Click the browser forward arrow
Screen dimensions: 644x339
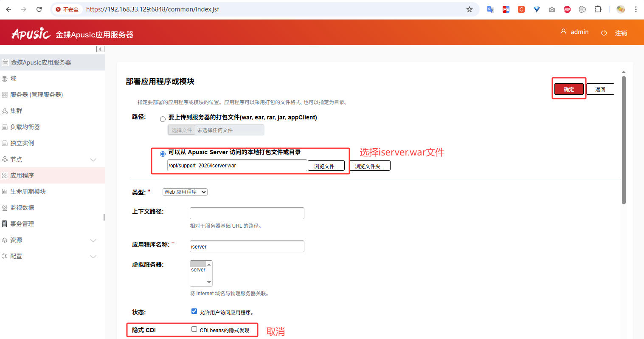(24, 9)
